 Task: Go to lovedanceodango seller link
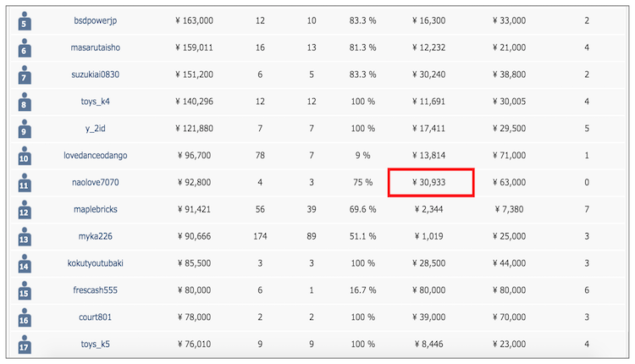pyautogui.click(x=95, y=156)
